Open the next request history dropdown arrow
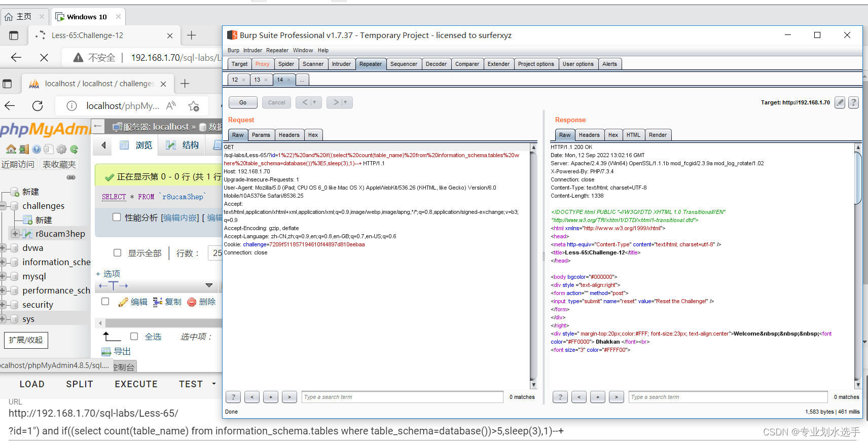This screenshot has width=868, height=442. (x=345, y=102)
